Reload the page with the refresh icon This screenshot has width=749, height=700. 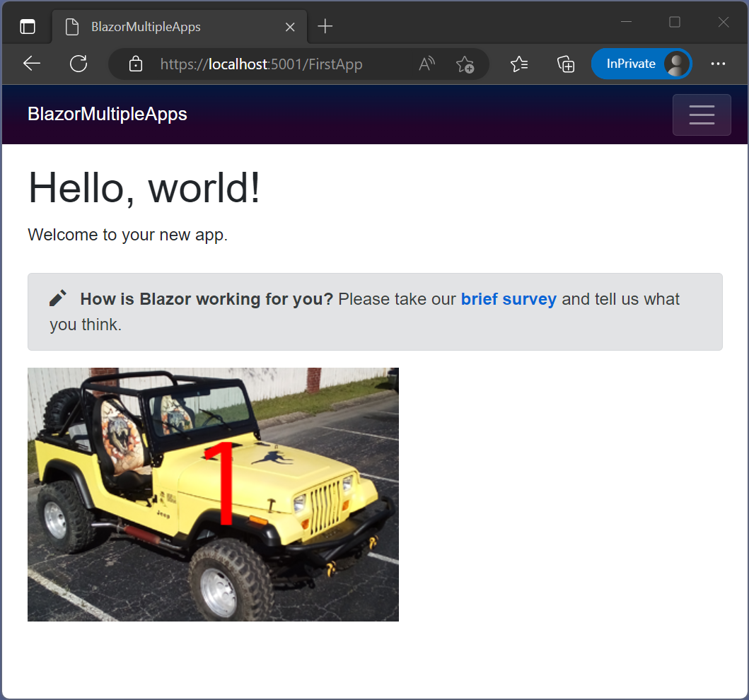[79, 64]
